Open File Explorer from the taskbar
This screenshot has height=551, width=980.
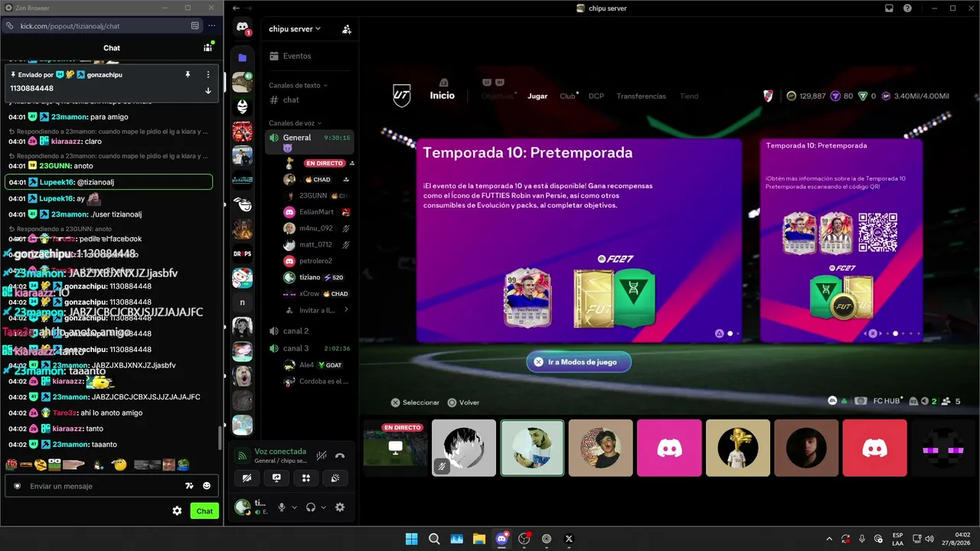click(x=479, y=539)
